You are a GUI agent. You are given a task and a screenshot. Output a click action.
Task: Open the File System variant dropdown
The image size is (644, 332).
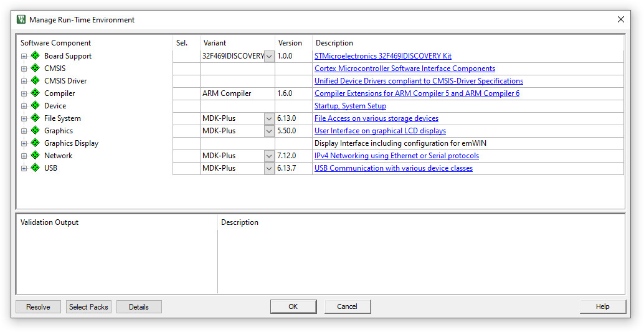[x=270, y=118]
